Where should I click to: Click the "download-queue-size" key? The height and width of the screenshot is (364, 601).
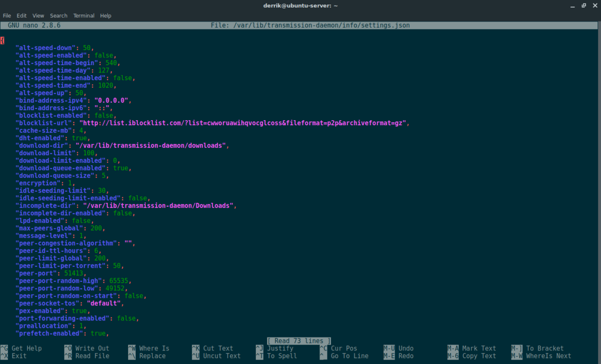(55, 176)
